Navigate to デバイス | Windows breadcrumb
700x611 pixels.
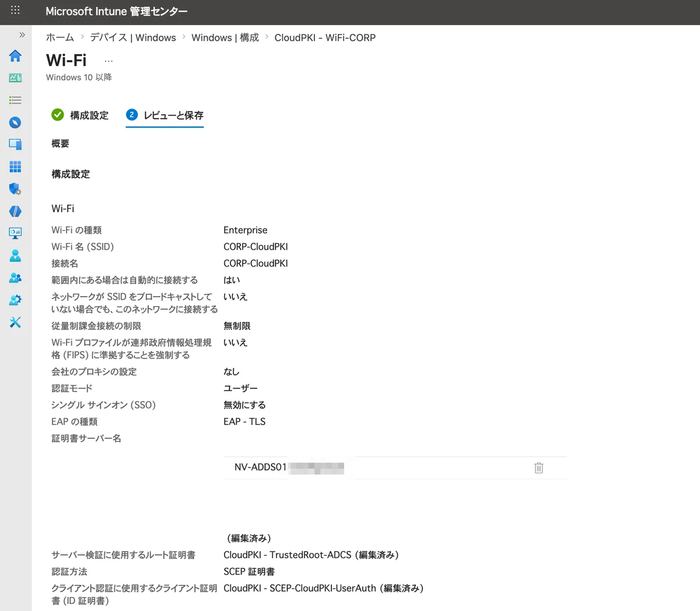(133, 38)
